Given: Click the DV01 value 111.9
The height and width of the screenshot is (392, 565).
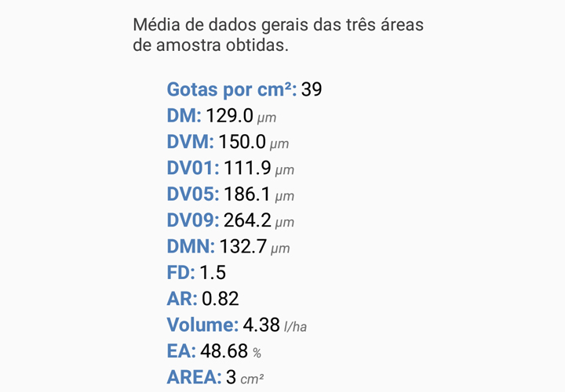Looking at the screenshot, I should 247,168.
